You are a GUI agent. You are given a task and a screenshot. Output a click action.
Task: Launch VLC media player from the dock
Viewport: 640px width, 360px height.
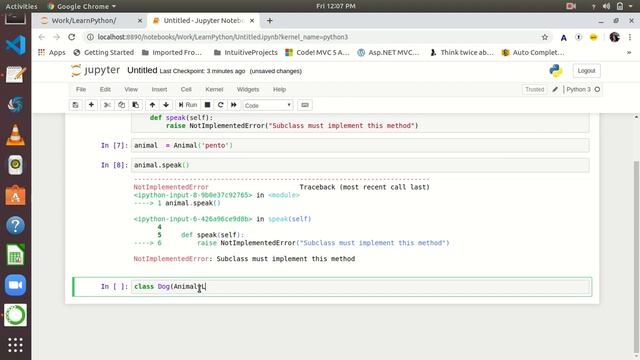[x=16, y=135]
